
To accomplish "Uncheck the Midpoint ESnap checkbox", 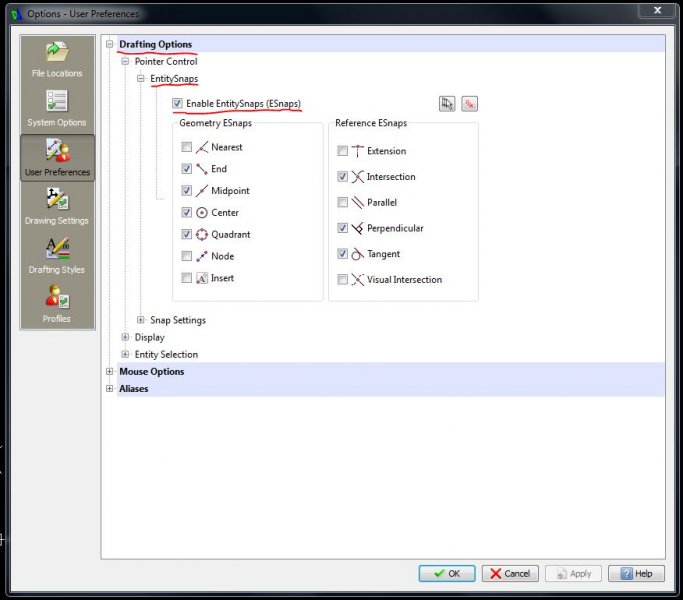I will pos(186,191).
